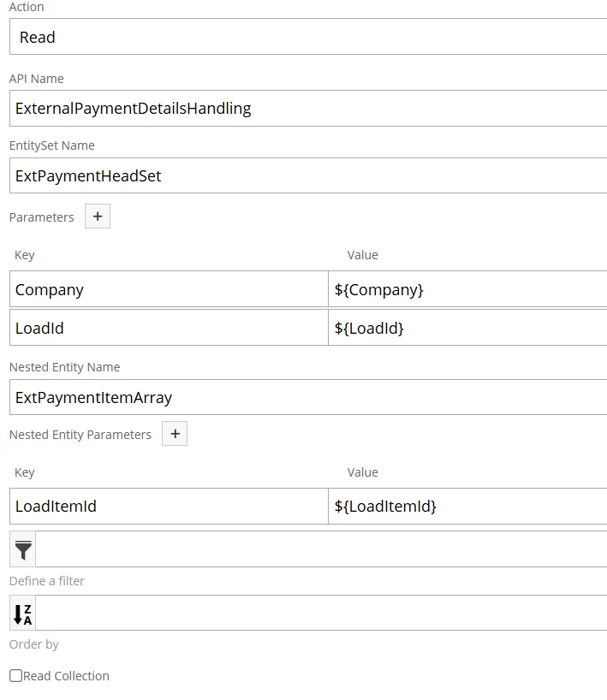Image resolution: width=607 pixels, height=700 pixels.
Task: Add a nested entity parameter row
Action: 175,434
